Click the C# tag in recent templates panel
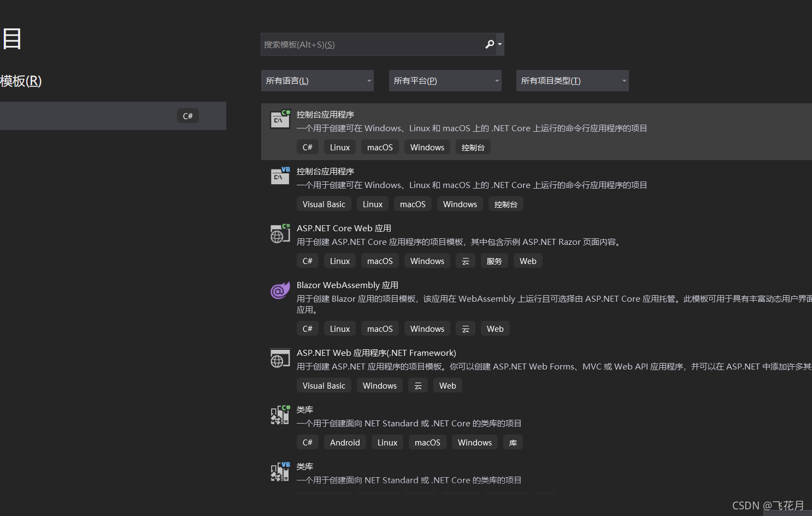Image resolution: width=812 pixels, height=516 pixels. tap(187, 116)
